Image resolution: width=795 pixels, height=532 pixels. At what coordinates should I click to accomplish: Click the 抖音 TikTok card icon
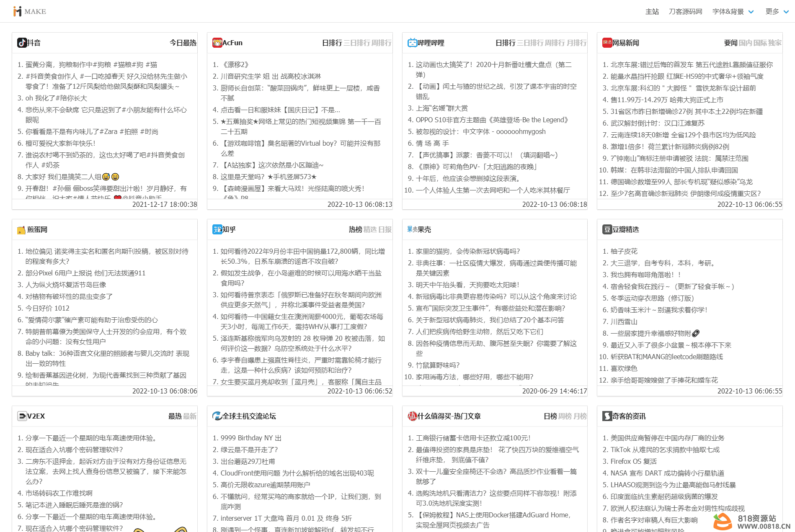click(22, 43)
